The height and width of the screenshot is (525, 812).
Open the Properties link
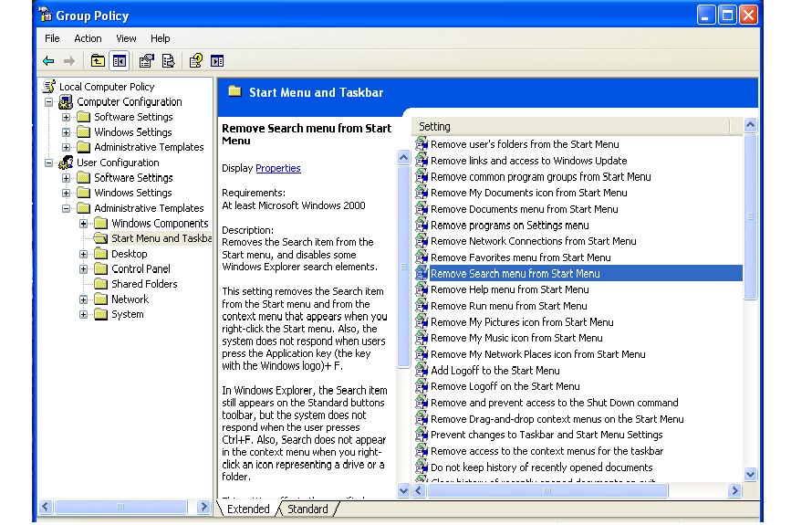(278, 168)
